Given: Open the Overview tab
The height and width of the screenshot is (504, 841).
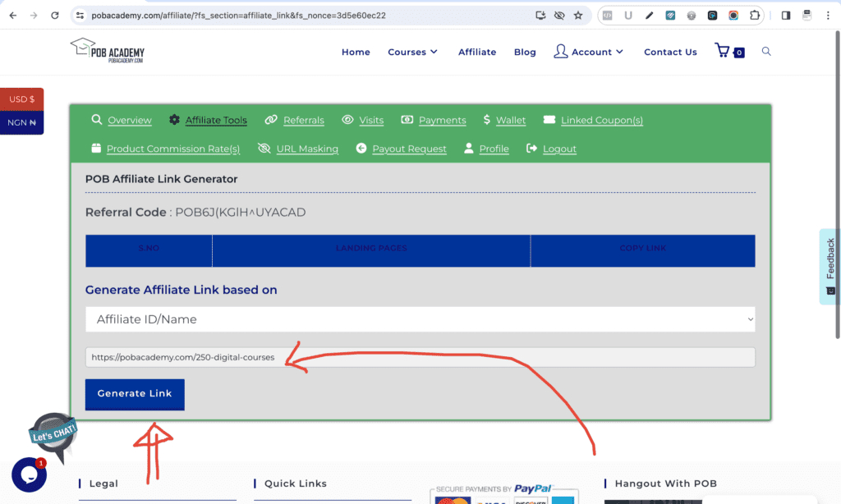Looking at the screenshot, I should click(x=129, y=120).
